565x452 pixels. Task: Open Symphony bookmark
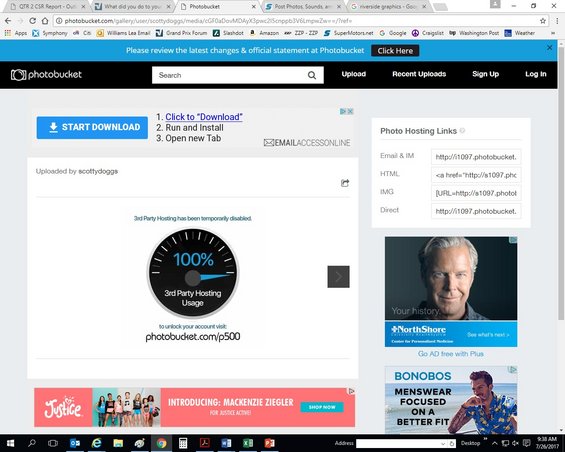pos(50,33)
